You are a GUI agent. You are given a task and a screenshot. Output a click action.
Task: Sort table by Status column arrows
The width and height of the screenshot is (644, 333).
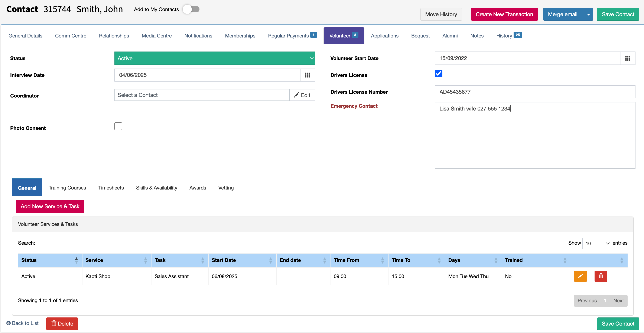[x=76, y=260]
